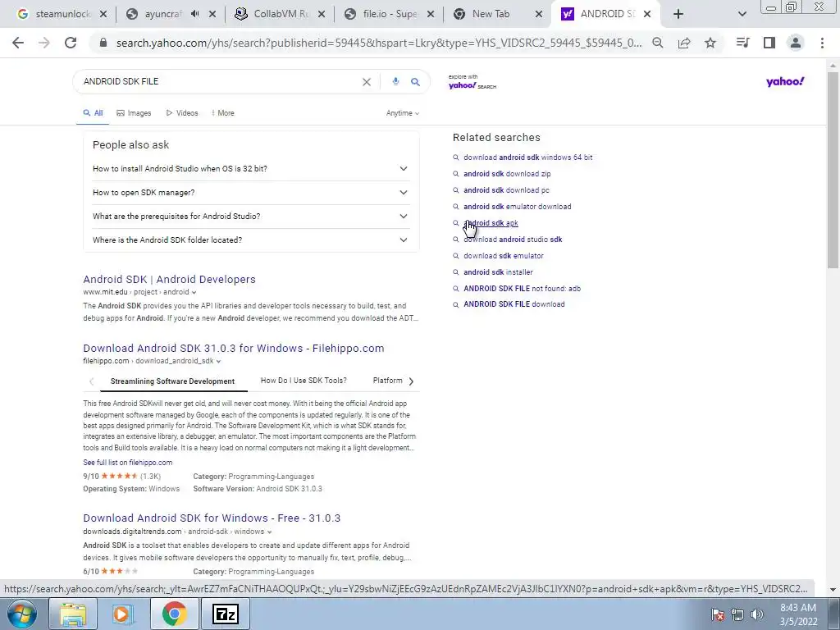Start voice search with microphone icon
This screenshot has height=630, width=840.
click(x=395, y=81)
